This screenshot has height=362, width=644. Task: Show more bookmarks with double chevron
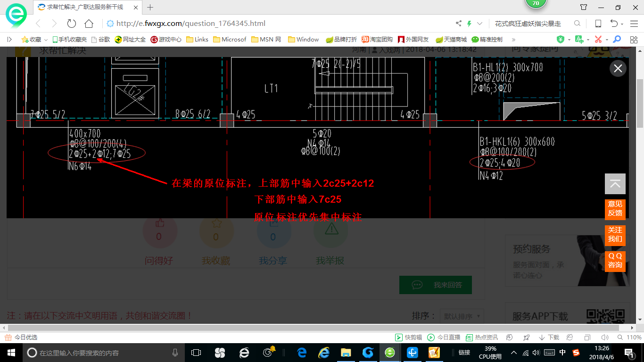click(513, 40)
